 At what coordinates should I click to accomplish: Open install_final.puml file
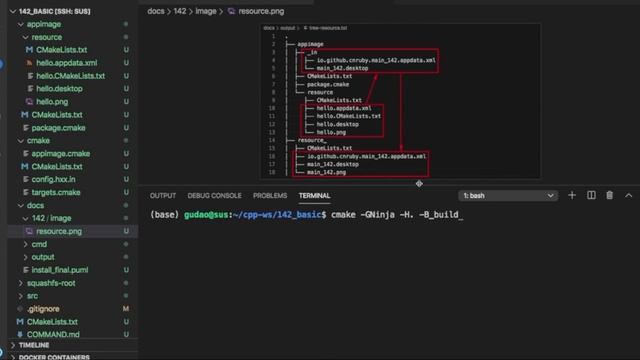(x=60, y=270)
